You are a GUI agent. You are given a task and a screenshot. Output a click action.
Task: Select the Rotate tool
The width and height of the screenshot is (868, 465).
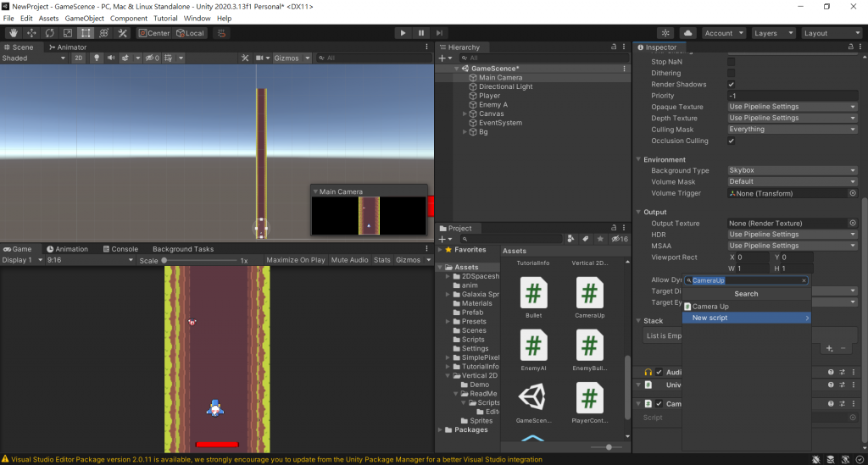tap(50, 33)
